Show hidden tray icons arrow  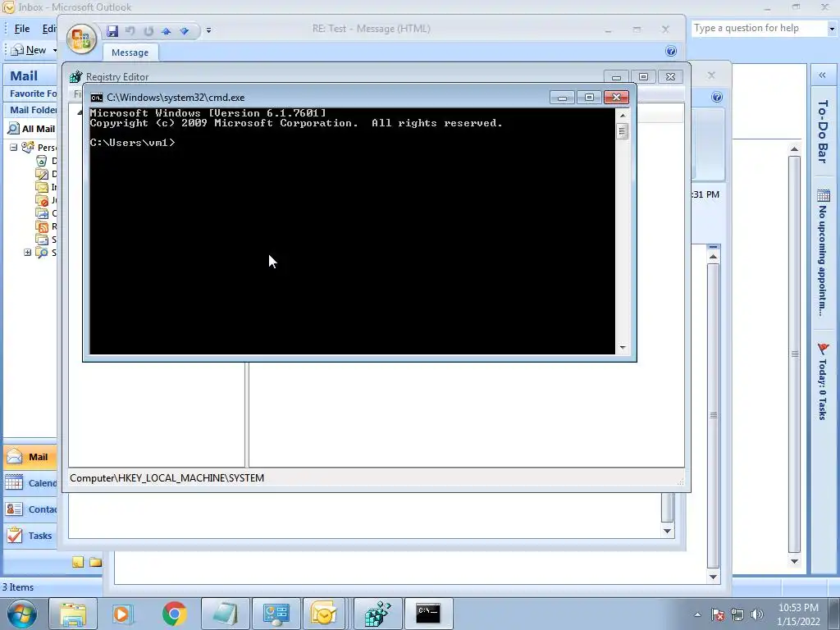coord(697,614)
